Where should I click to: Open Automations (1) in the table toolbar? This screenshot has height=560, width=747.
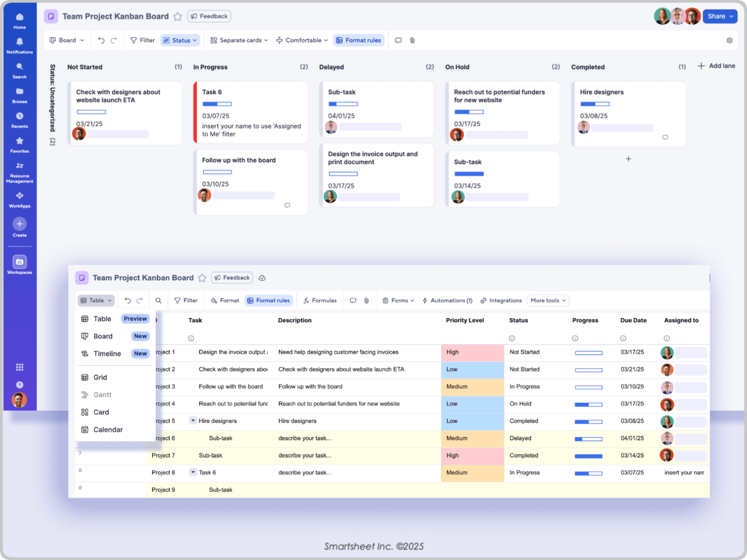pos(447,300)
